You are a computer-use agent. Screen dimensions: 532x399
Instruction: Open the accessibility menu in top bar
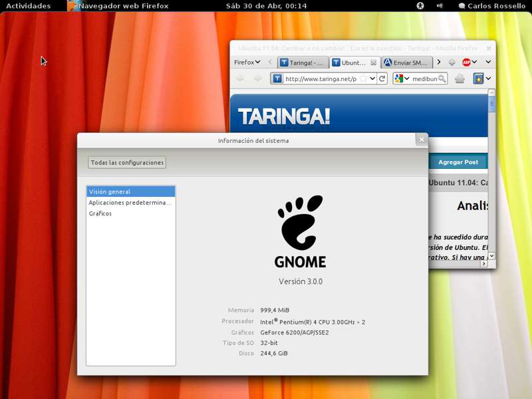[x=420, y=6]
